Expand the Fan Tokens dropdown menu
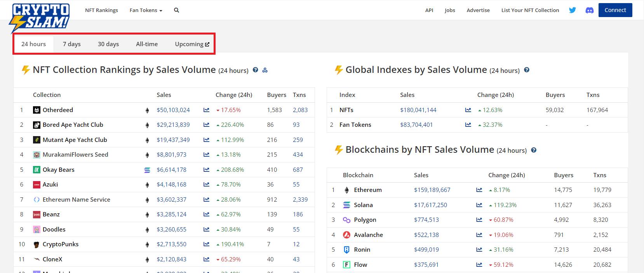644x273 pixels. point(146,10)
